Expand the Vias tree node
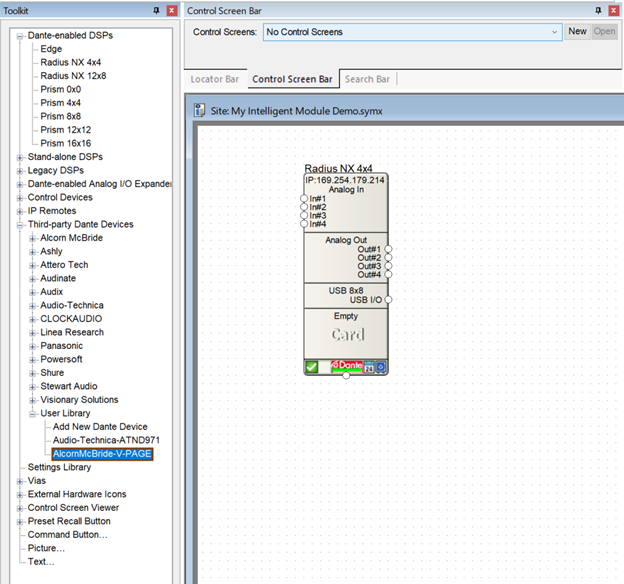Screen dimensions: 624x584 [20, 481]
